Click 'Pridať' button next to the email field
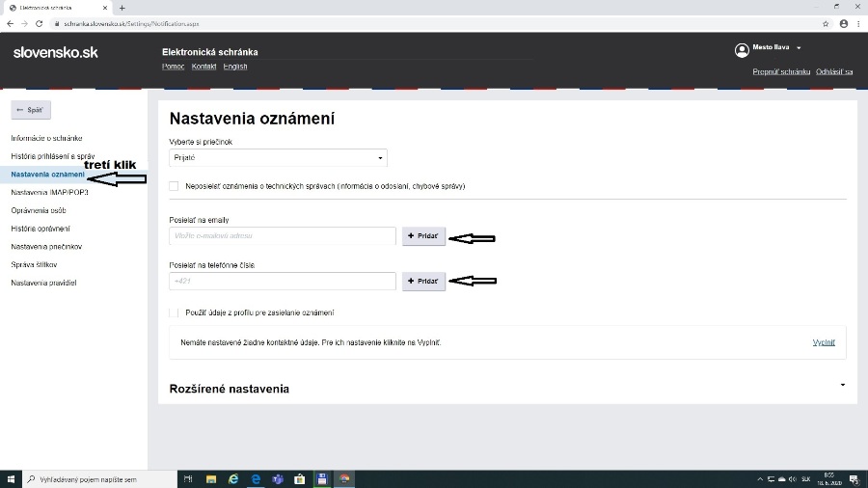 pos(423,236)
